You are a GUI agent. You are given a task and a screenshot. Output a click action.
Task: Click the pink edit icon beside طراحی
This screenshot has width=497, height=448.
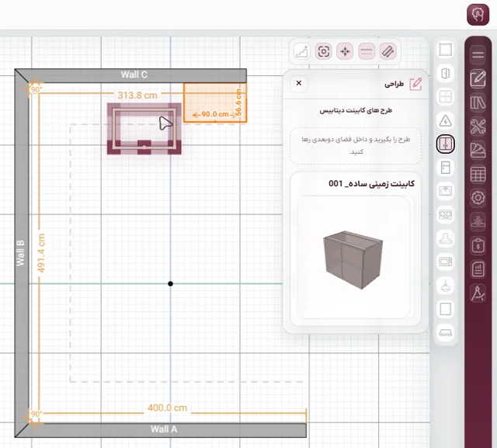(415, 85)
